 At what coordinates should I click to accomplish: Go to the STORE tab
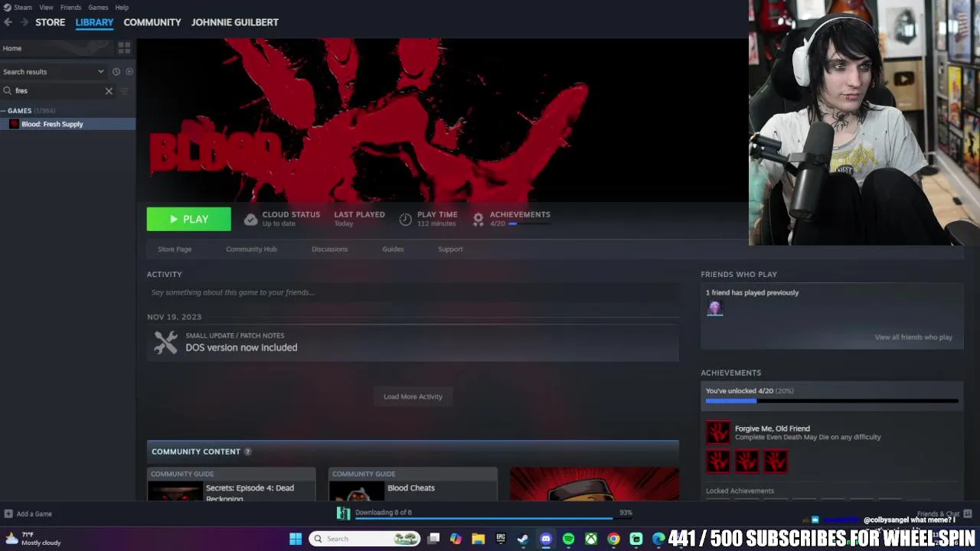coord(51,22)
